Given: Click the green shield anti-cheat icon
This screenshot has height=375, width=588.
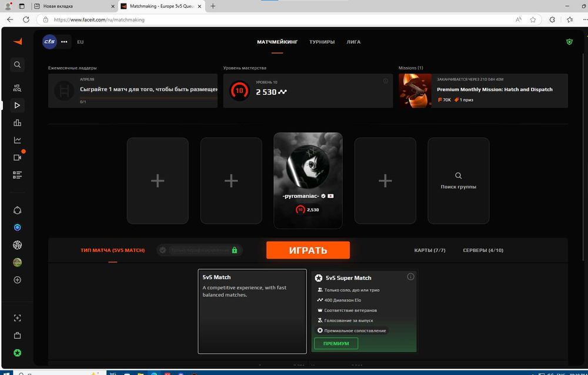Looking at the screenshot, I should click(569, 42).
